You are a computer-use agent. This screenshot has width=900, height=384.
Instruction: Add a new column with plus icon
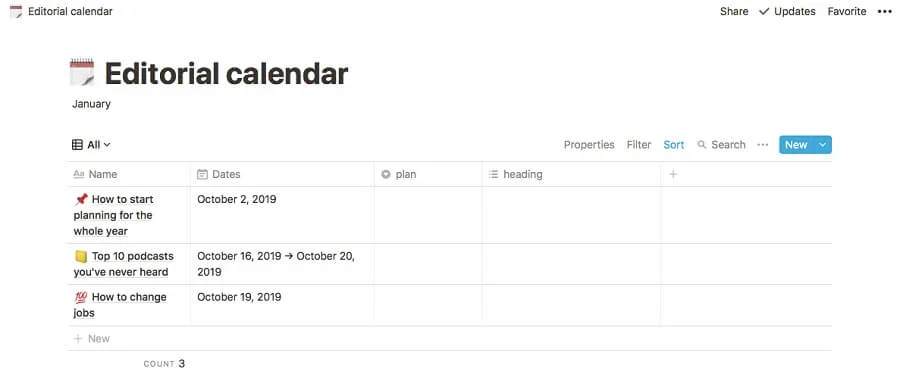[x=673, y=174]
